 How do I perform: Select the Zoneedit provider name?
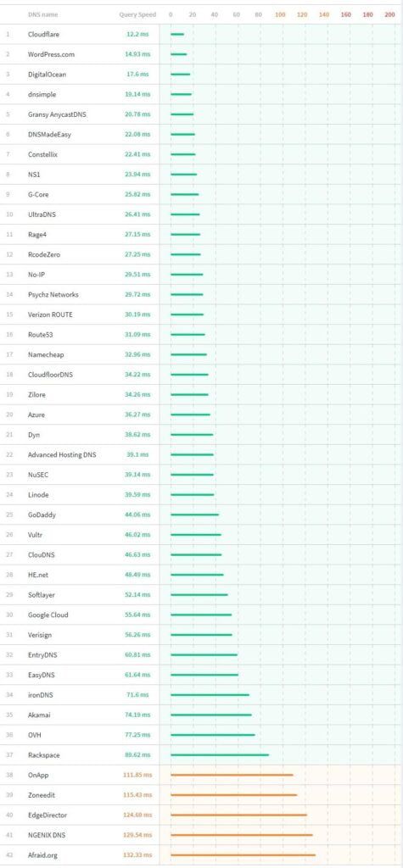pos(42,795)
